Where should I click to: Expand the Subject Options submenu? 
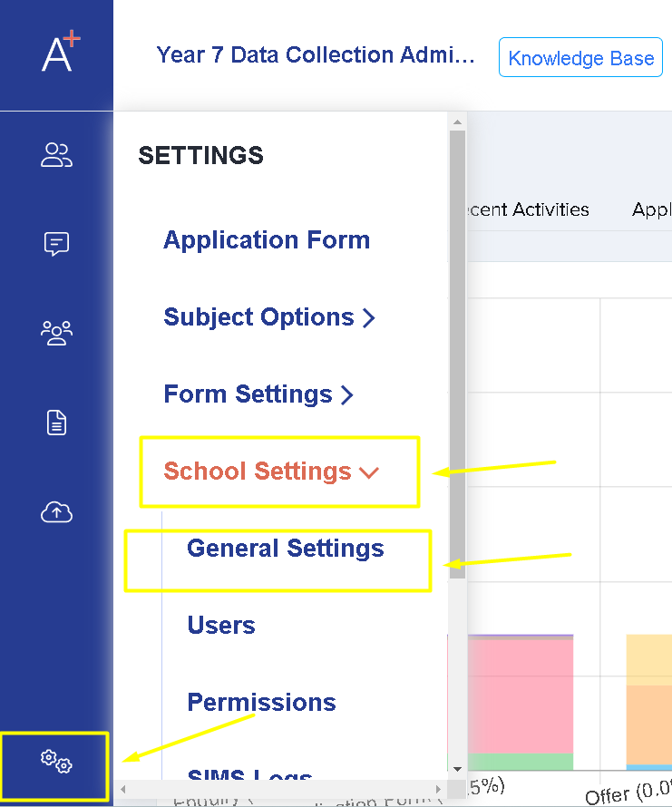[x=269, y=317]
